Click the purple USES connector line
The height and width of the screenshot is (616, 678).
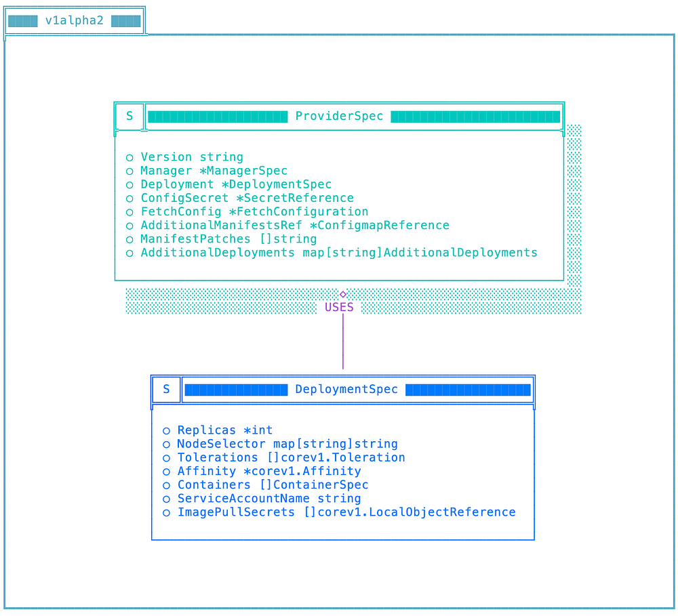point(343,342)
